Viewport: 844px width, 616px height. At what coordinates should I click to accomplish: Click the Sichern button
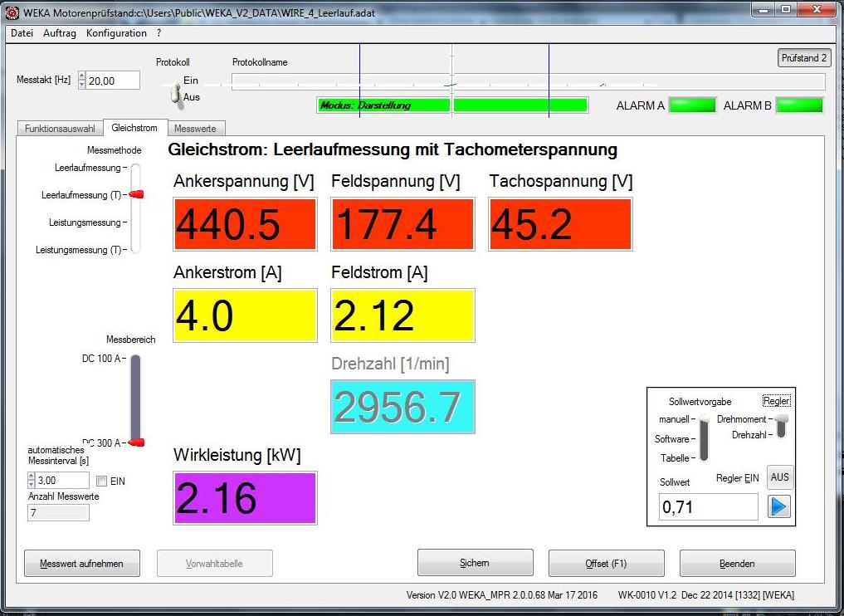click(475, 564)
